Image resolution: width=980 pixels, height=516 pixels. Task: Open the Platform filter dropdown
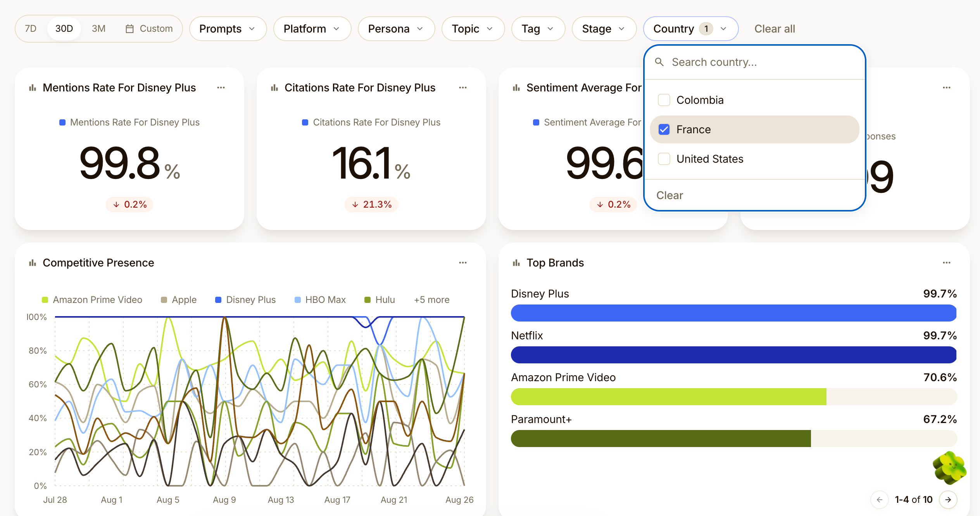pos(312,29)
